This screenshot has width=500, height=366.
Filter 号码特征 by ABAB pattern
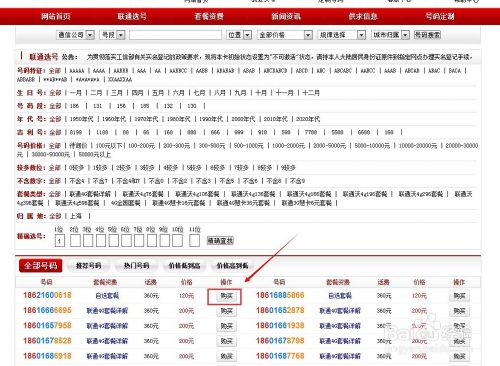(x=249, y=71)
